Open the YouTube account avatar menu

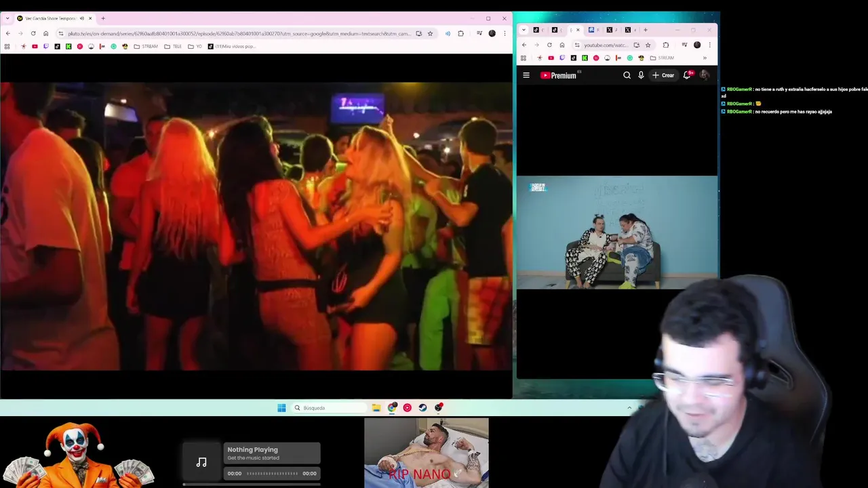[705, 75]
